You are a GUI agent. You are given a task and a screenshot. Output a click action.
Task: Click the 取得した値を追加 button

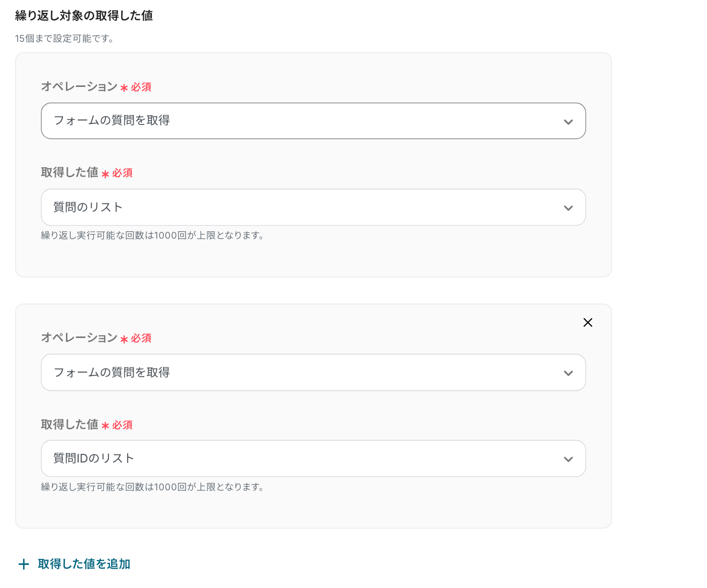(x=75, y=564)
